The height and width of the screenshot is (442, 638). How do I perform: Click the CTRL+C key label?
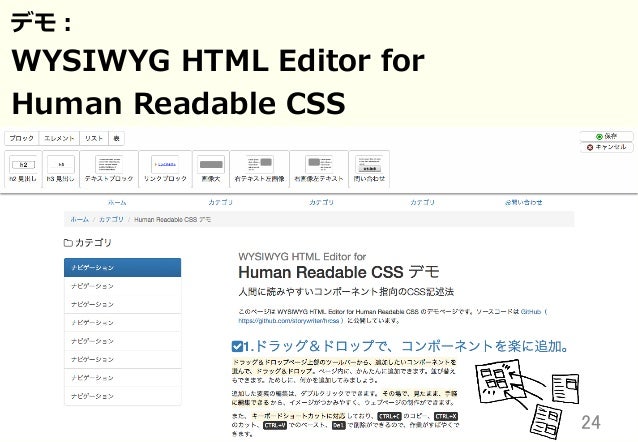(x=389, y=416)
